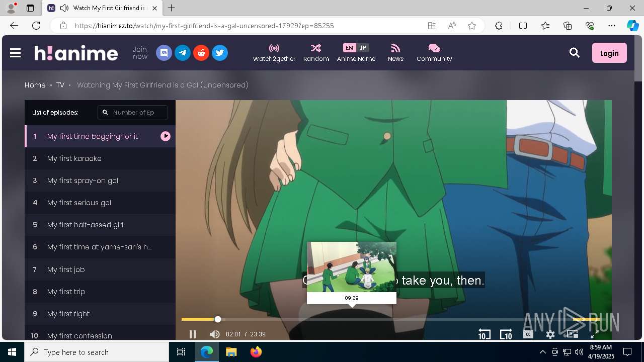Go to TV breadcrumb link
644x362 pixels.
tap(60, 85)
